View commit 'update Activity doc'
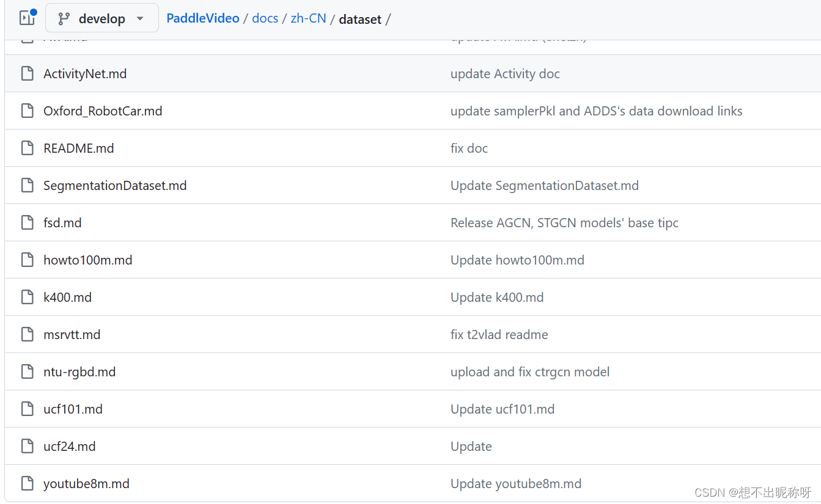The image size is (821, 504). pyautogui.click(x=505, y=74)
